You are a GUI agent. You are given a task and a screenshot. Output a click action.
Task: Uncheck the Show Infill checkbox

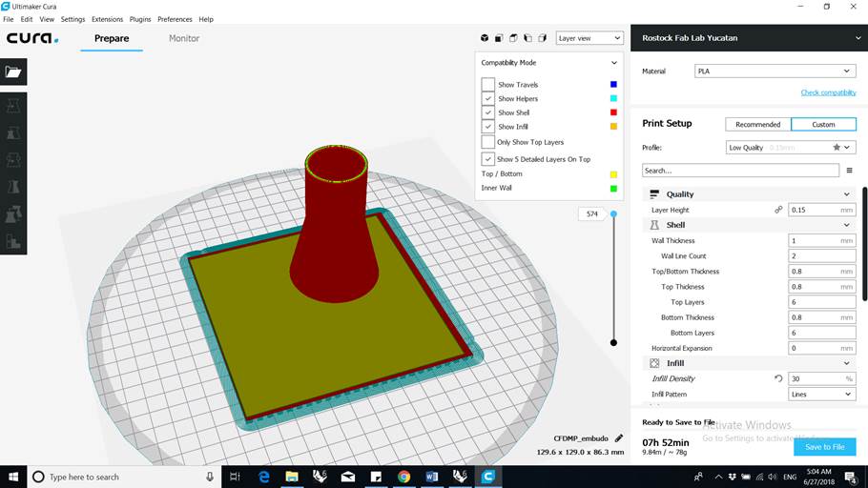[x=487, y=127]
